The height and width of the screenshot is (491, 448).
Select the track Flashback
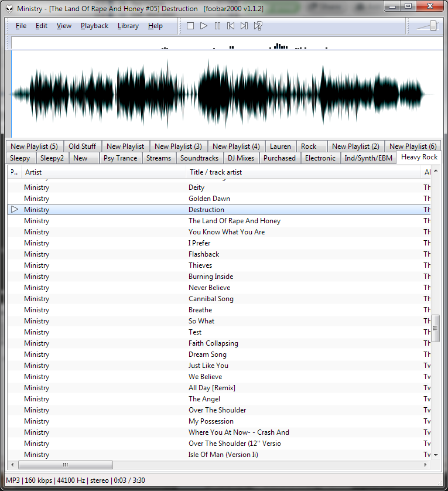[219, 254]
